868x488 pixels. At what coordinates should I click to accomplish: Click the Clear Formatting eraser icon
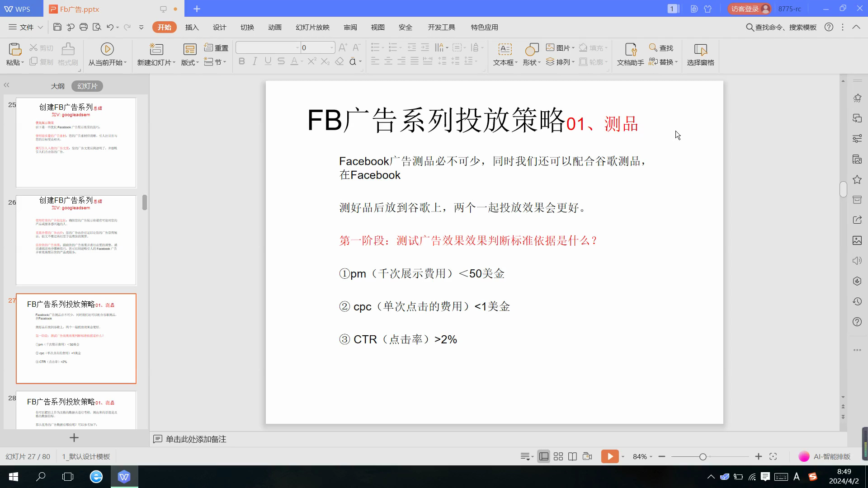(x=340, y=61)
